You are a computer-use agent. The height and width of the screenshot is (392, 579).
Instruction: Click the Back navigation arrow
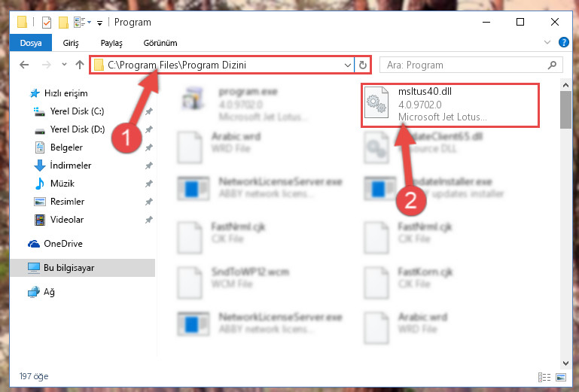click(24, 65)
